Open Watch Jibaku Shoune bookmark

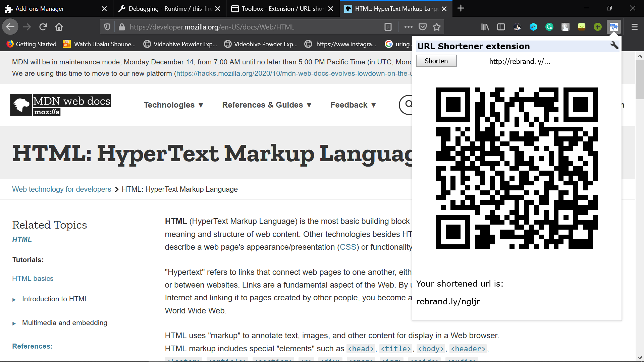pos(100,44)
